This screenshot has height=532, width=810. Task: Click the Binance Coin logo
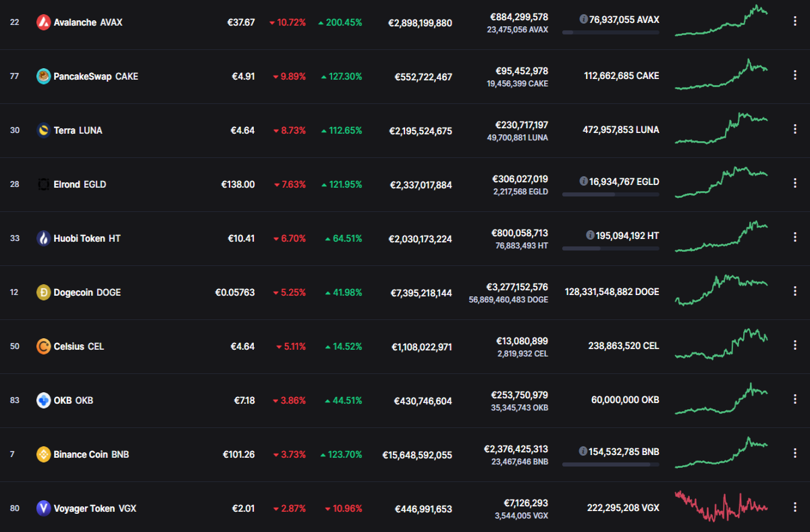43,454
